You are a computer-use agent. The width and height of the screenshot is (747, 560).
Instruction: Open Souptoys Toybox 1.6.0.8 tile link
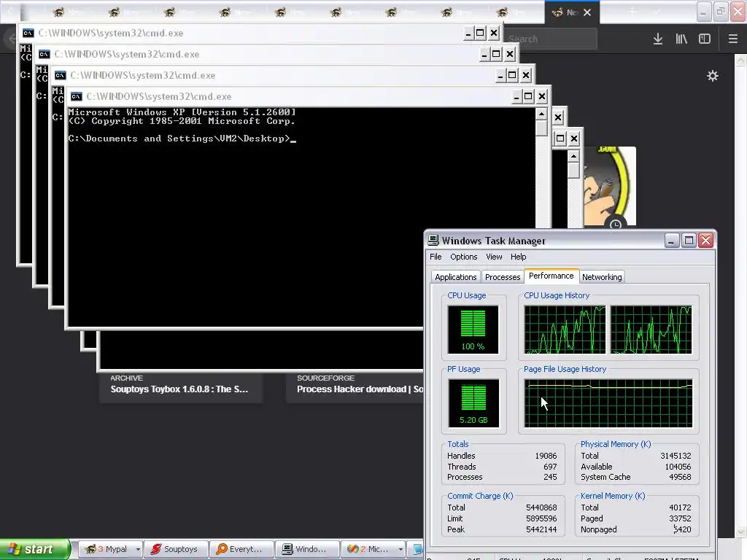(x=179, y=389)
